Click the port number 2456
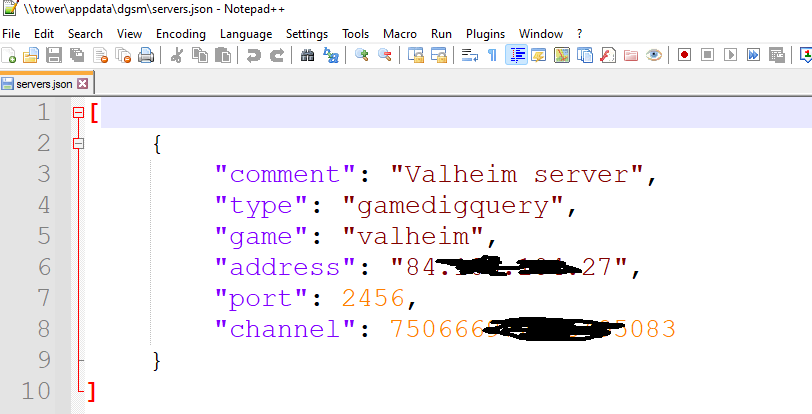 (x=373, y=298)
